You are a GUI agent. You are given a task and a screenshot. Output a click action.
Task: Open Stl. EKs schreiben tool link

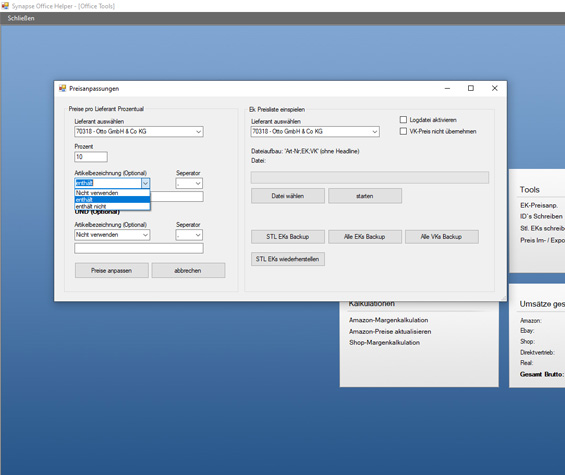click(x=542, y=228)
